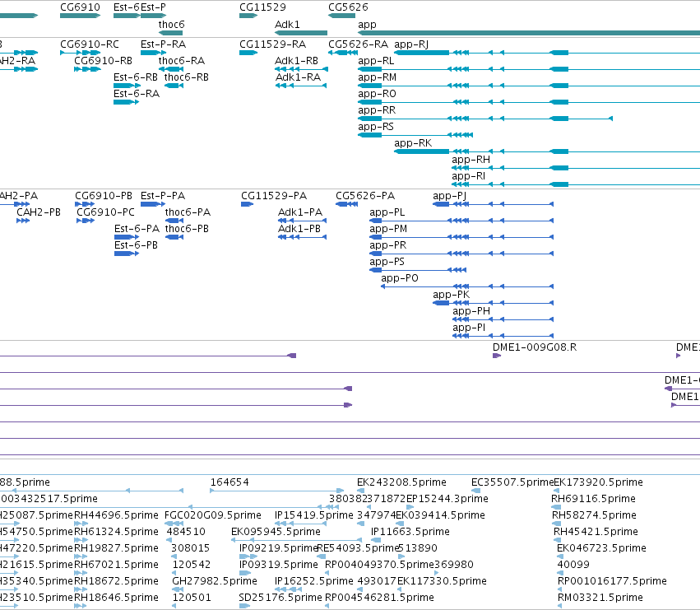This screenshot has width=700, height=610.
Task: Select the app-PH protein label
Action: 471,311
